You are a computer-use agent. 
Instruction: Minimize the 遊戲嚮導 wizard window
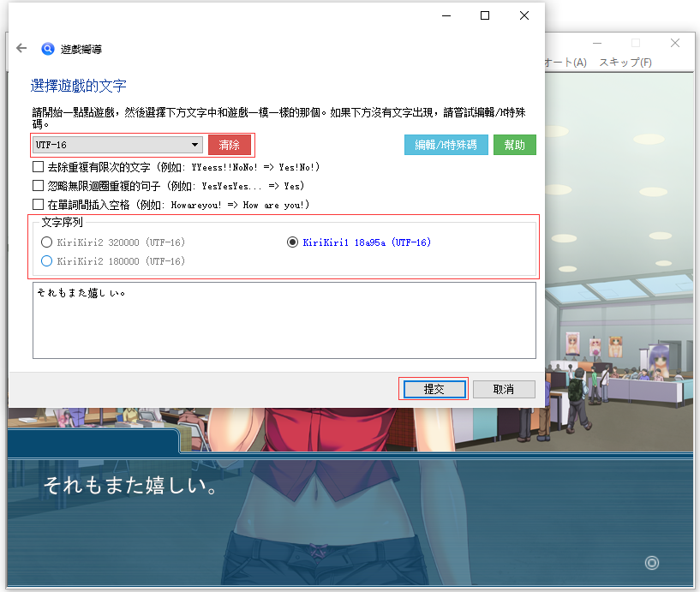446,15
